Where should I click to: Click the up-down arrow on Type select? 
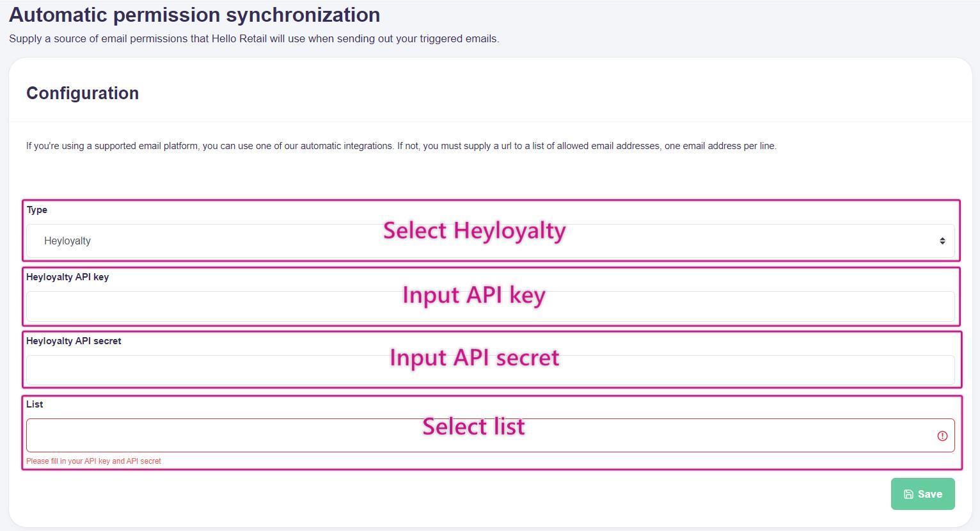click(x=942, y=241)
